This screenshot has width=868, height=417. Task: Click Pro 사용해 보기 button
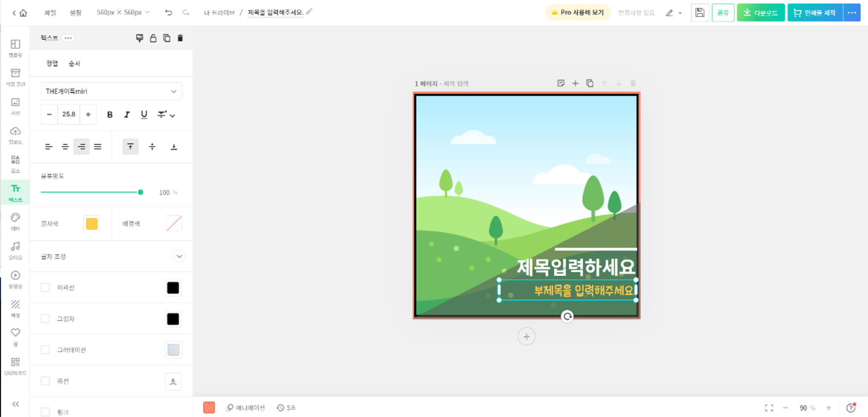click(577, 13)
